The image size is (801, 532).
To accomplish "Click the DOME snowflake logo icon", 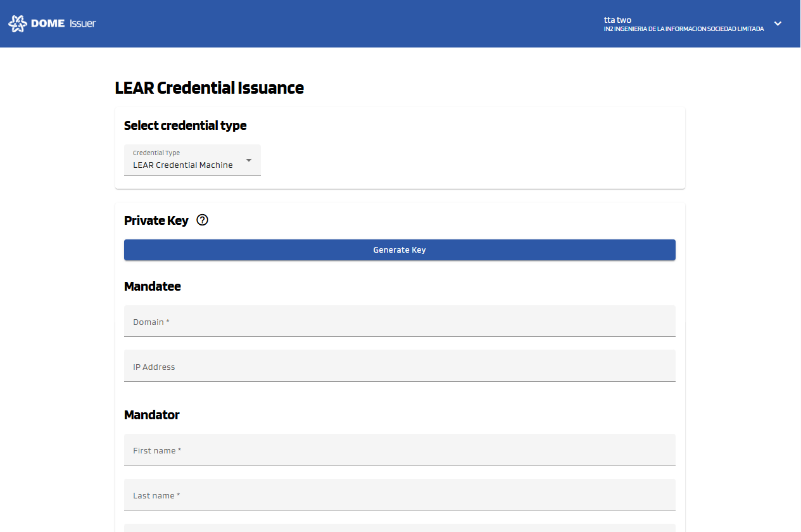I will 18,24.
